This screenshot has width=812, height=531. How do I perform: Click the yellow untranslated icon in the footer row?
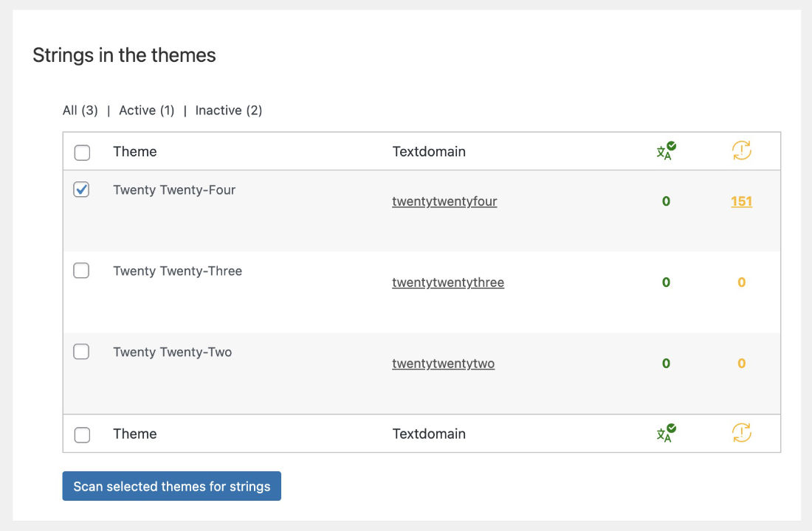click(x=741, y=434)
